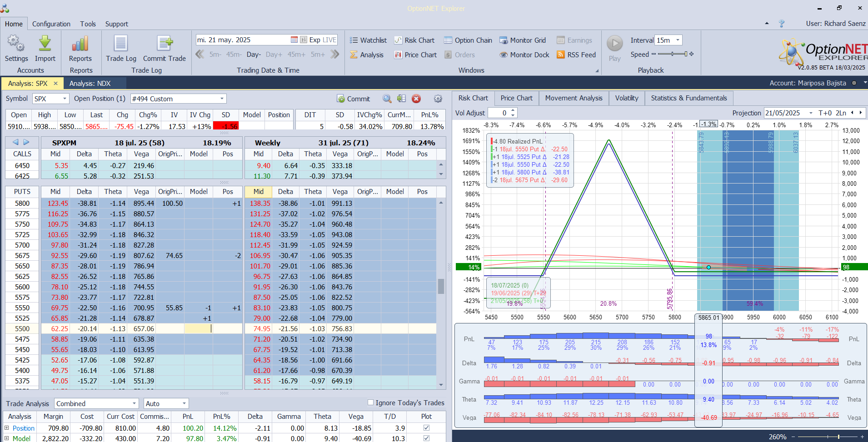868x442 pixels.
Task: Open the analysis gear settings icon
Action: point(438,99)
